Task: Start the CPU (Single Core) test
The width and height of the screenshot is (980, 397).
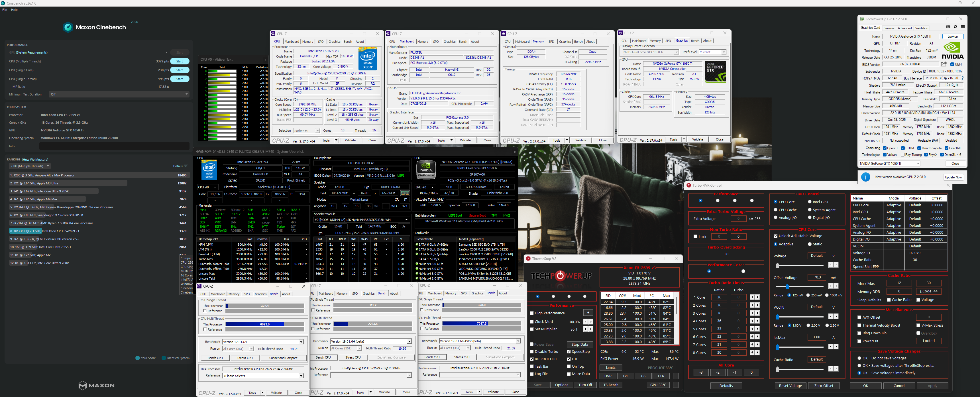Action: point(179,70)
